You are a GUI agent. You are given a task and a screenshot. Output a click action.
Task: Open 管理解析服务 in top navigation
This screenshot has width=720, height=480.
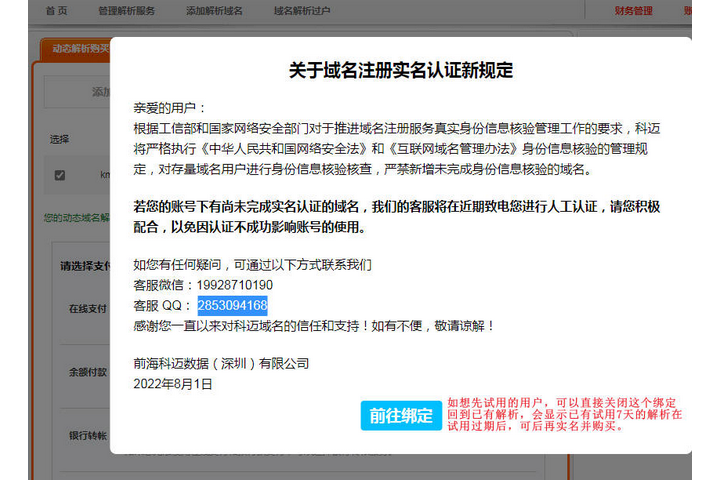[x=127, y=11]
